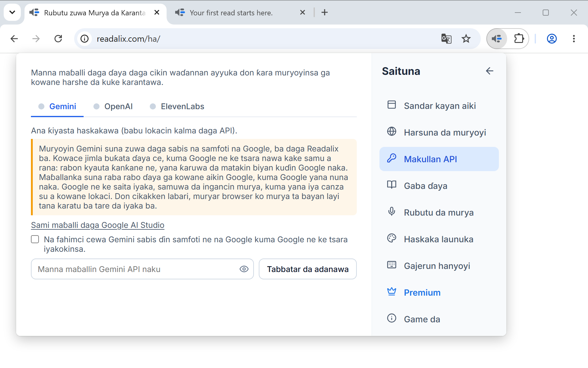The height and width of the screenshot is (368, 588).
Task: Open the browser extensions puzzle icon
Action: (519, 39)
